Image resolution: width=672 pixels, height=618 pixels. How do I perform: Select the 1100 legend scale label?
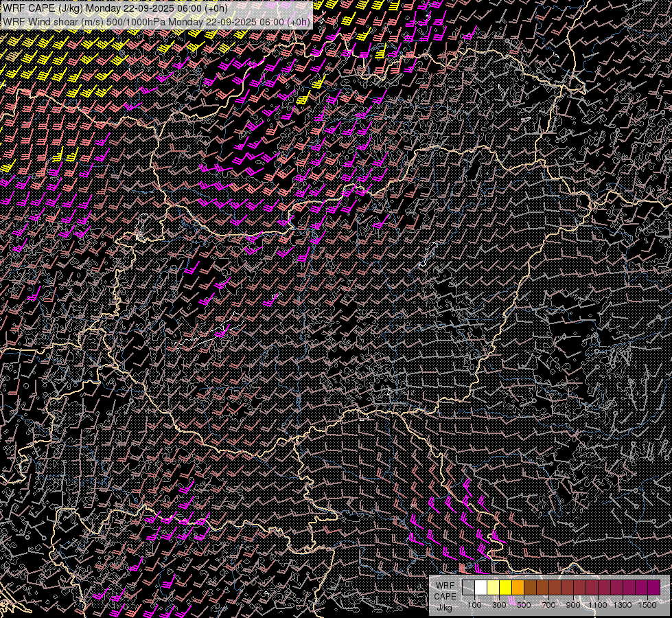[x=598, y=605]
